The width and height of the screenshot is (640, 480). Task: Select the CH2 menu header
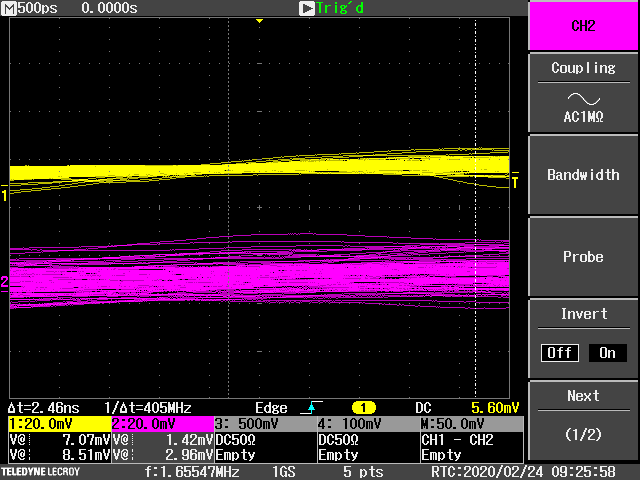pos(583,26)
